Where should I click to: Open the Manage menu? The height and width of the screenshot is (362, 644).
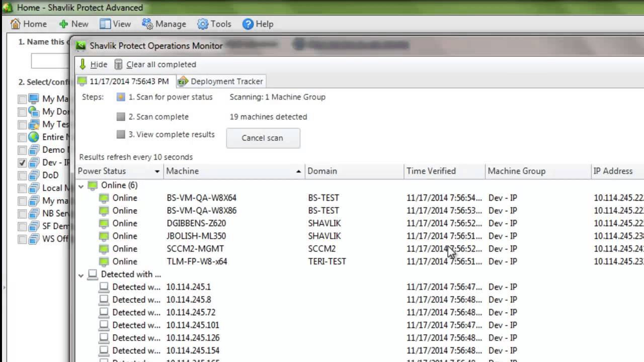point(164,24)
